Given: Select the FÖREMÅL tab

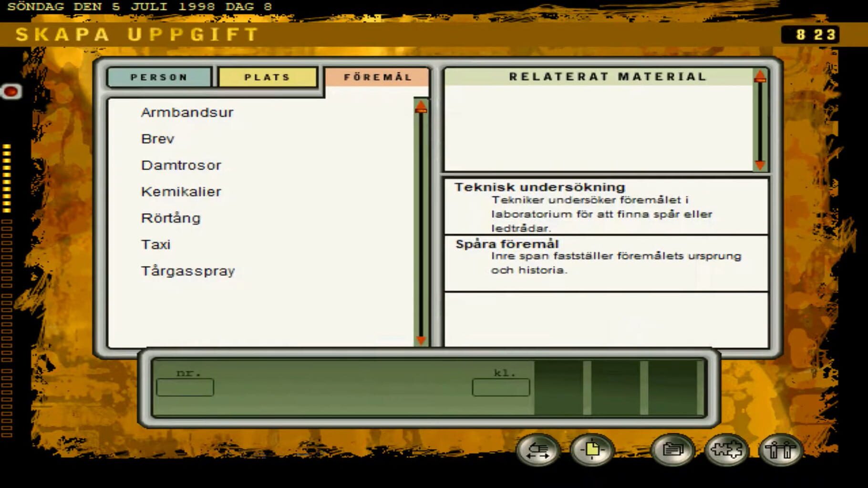Looking at the screenshot, I should [x=378, y=77].
